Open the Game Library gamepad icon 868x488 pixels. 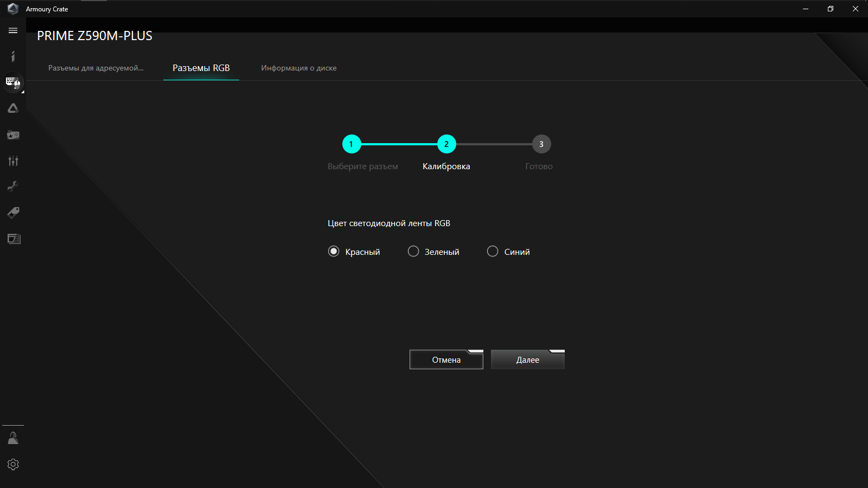13,134
